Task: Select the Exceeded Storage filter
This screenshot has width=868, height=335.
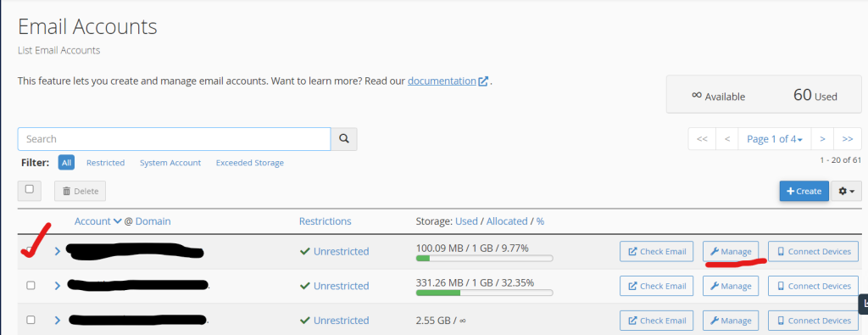Action: click(x=250, y=163)
